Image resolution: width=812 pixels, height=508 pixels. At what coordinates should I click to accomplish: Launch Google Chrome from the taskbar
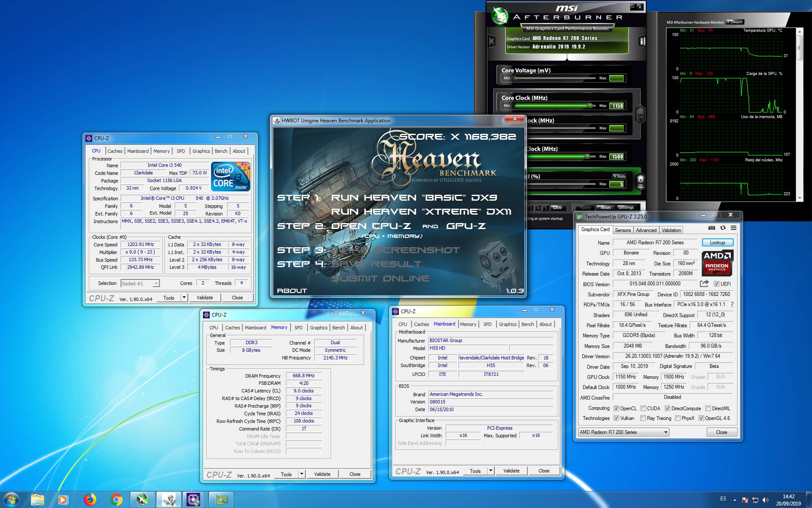tap(116, 500)
